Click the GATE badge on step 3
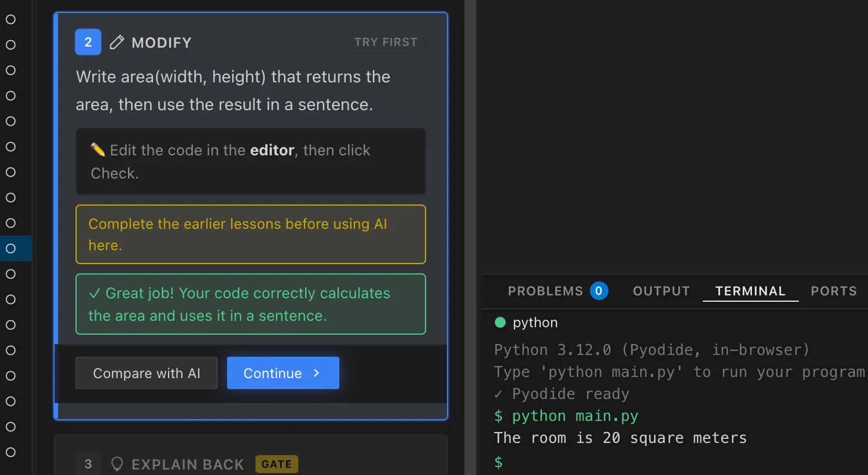The height and width of the screenshot is (475, 868). 277,464
